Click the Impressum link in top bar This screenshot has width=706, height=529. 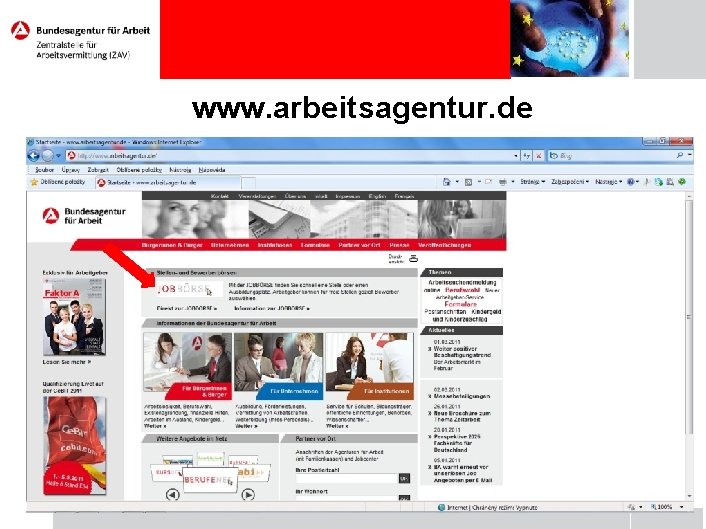pos(348,196)
